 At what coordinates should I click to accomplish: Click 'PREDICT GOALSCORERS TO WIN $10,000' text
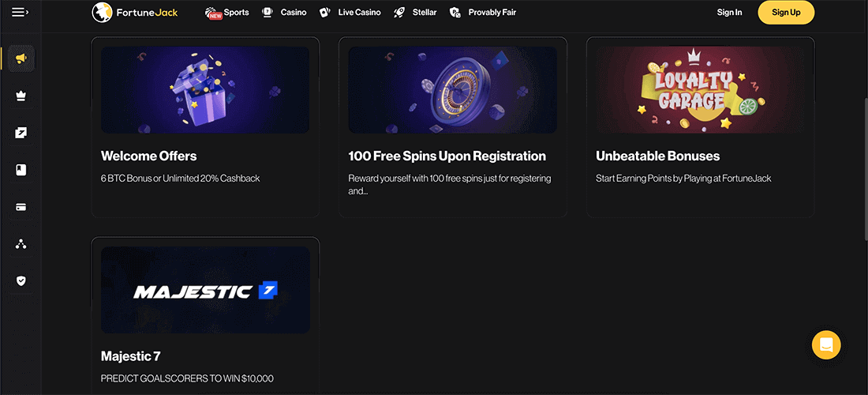pos(187,378)
